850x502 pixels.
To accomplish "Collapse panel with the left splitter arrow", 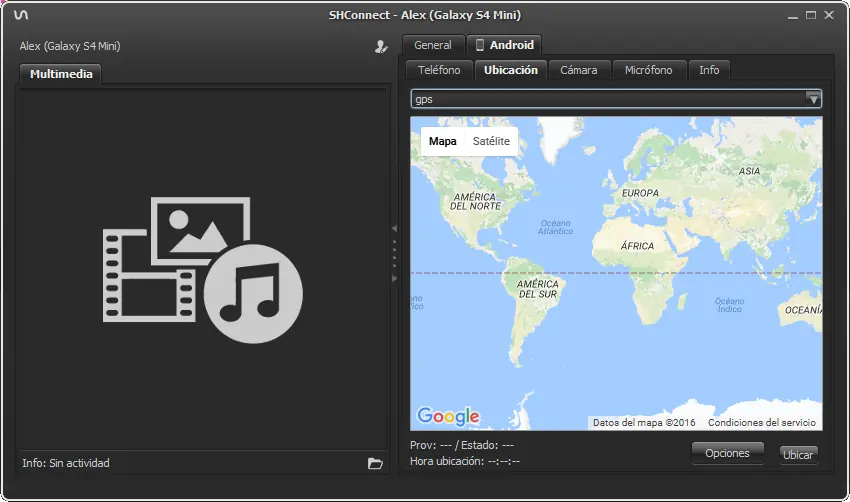I will pos(394,229).
